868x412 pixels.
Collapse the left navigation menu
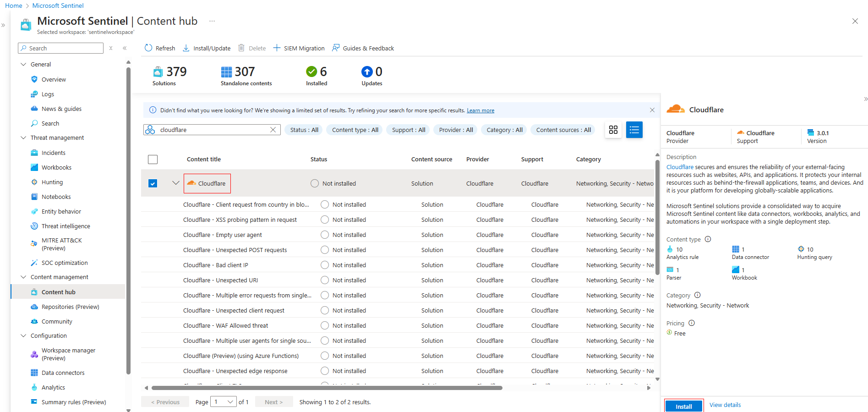point(125,48)
